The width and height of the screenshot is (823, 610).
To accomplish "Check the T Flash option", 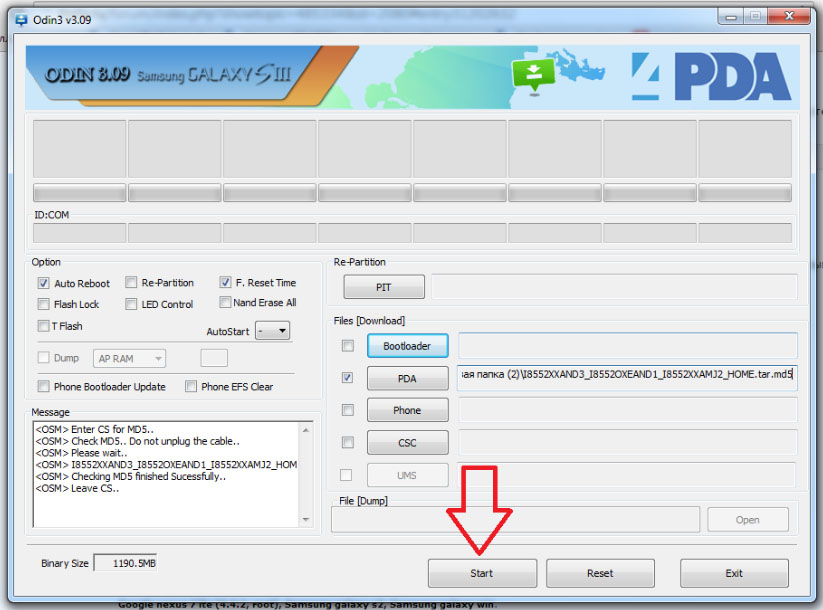I will pos(43,326).
